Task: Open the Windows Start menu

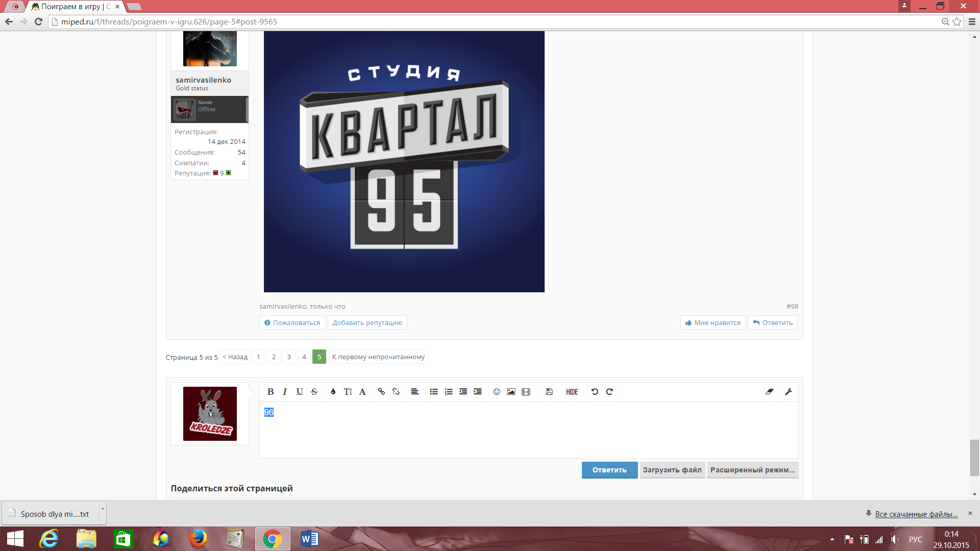Action: 15,539
